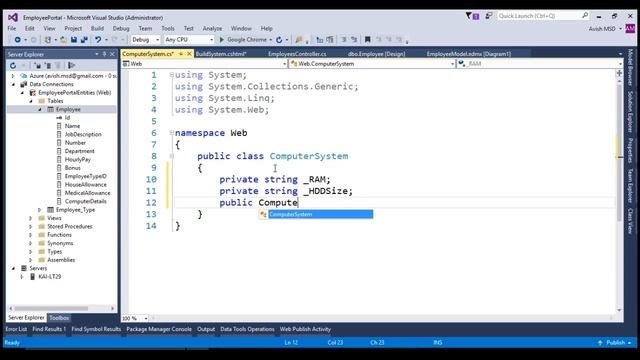Click the Navigate Backward toolbar icon
The width and height of the screenshot is (640, 360).
[x=17, y=40]
